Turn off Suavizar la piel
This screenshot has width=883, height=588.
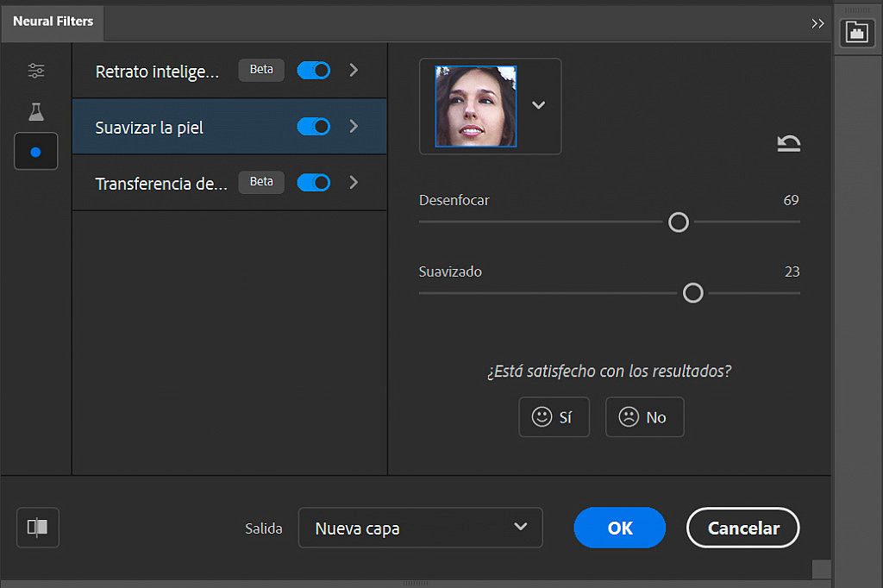pos(313,126)
